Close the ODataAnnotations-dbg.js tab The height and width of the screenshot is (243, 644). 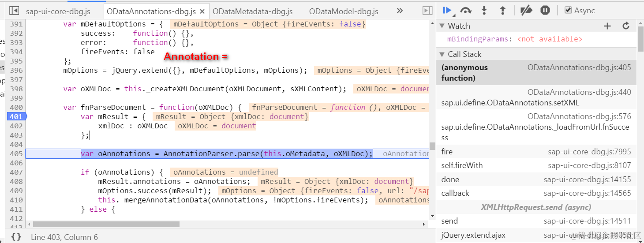202,11
